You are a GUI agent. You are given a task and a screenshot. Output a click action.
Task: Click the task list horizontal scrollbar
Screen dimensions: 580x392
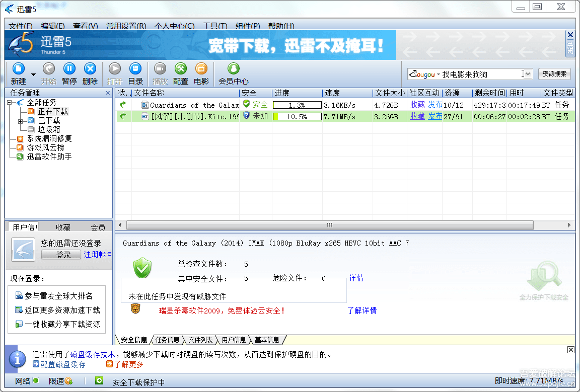[x=330, y=225]
